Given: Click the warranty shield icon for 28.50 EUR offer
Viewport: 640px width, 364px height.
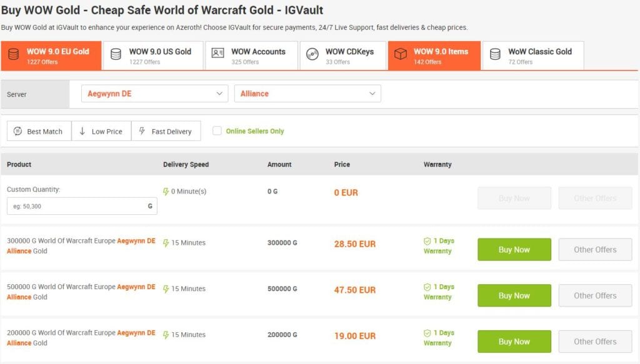Looking at the screenshot, I should pyautogui.click(x=427, y=241).
